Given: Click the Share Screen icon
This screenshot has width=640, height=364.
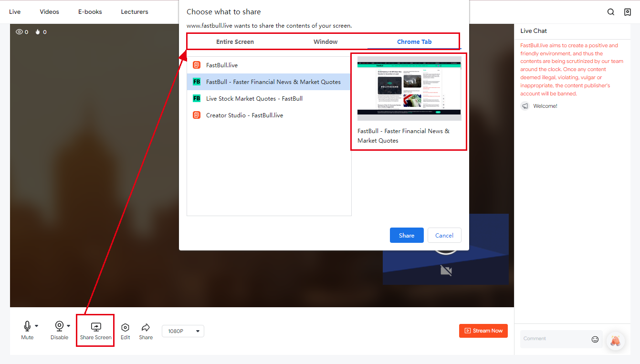Looking at the screenshot, I should click(x=96, y=327).
